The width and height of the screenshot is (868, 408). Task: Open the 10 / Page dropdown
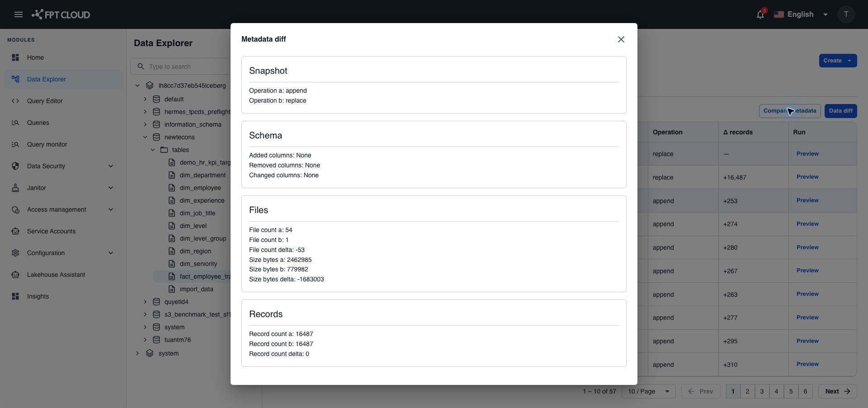point(649,391)
